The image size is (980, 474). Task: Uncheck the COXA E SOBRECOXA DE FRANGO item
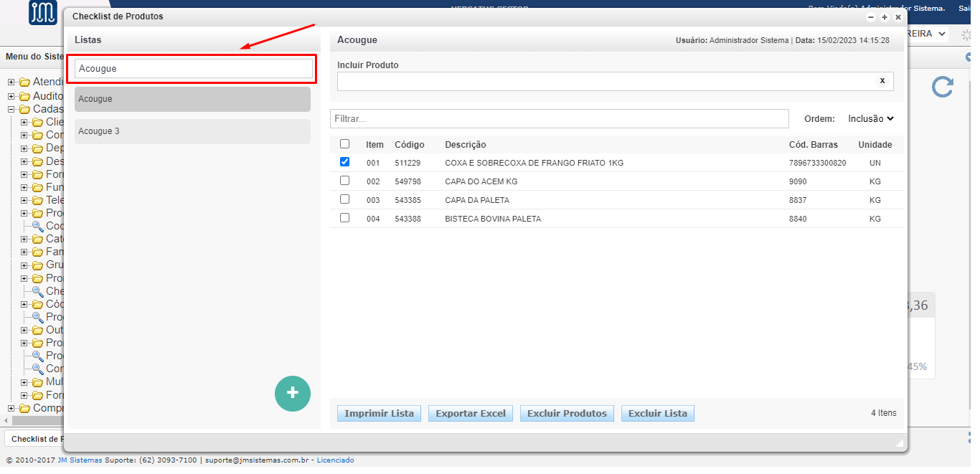(344, 162)
